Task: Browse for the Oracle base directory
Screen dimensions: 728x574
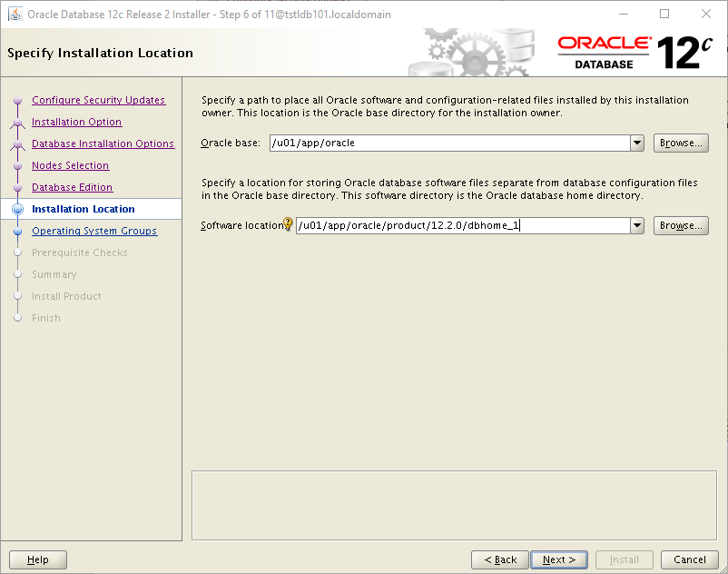Action: pyautogui.click(x=681, y=143)
